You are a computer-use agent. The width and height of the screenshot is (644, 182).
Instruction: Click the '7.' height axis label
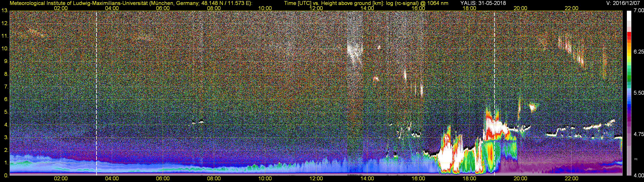[6, 87]
